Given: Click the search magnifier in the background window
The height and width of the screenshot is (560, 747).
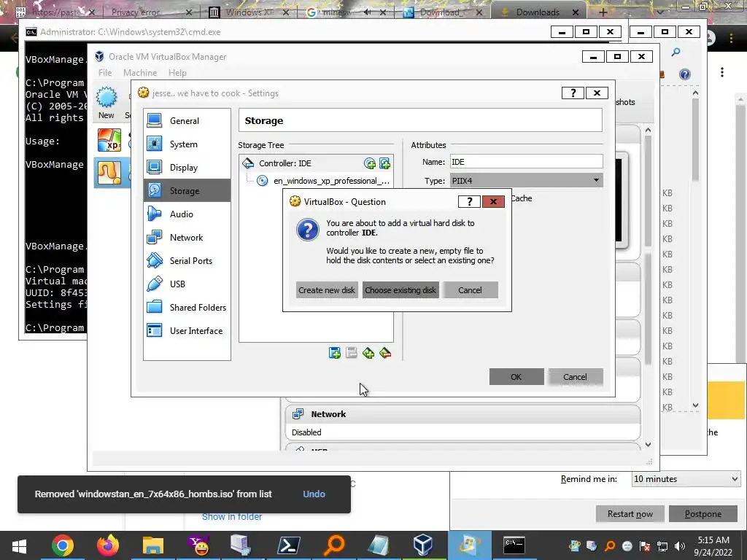Looking at the screenshot, I should [x=676, y=52].
